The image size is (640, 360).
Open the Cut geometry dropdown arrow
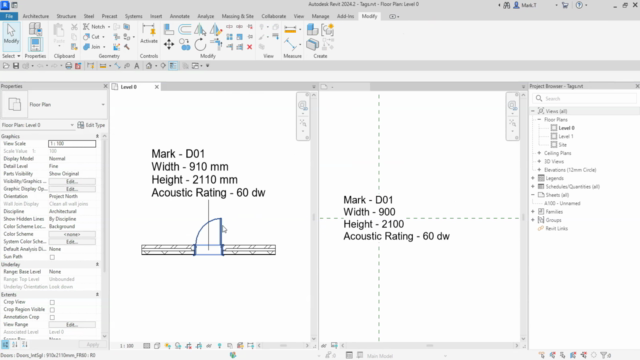[103, 37]
